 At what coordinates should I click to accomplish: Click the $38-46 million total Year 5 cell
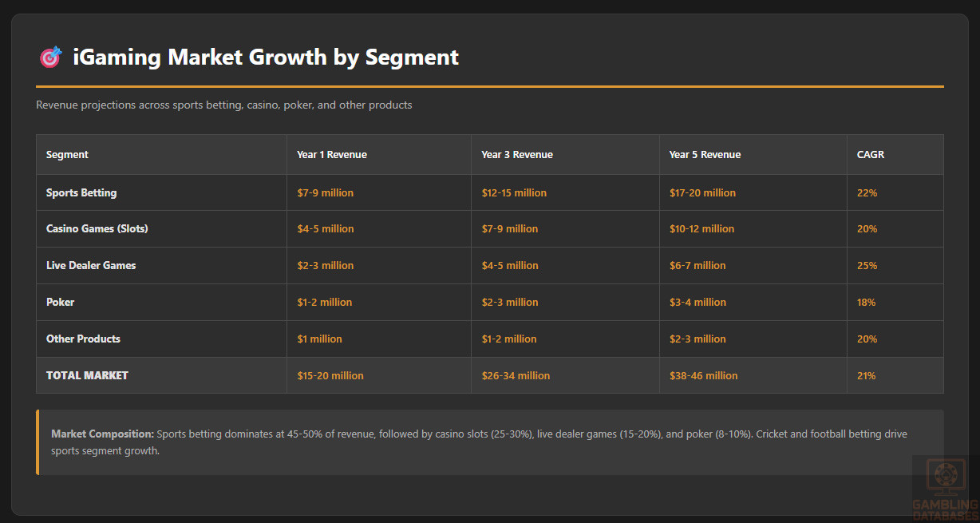(x=703, y=376)
